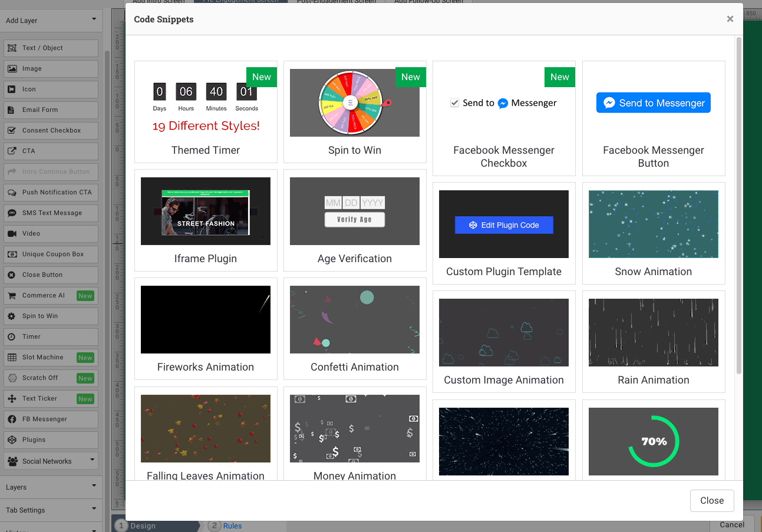Expand the Tab Settings panel

tap(51, 510)
